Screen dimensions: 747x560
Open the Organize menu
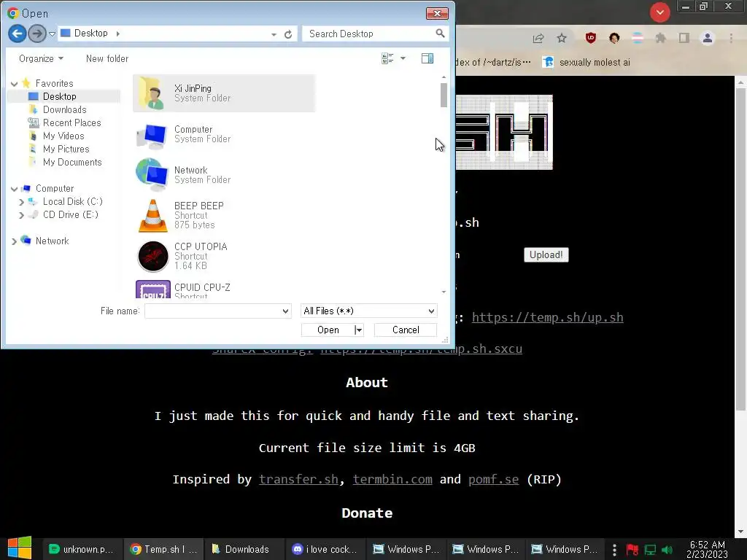[41, 58]
